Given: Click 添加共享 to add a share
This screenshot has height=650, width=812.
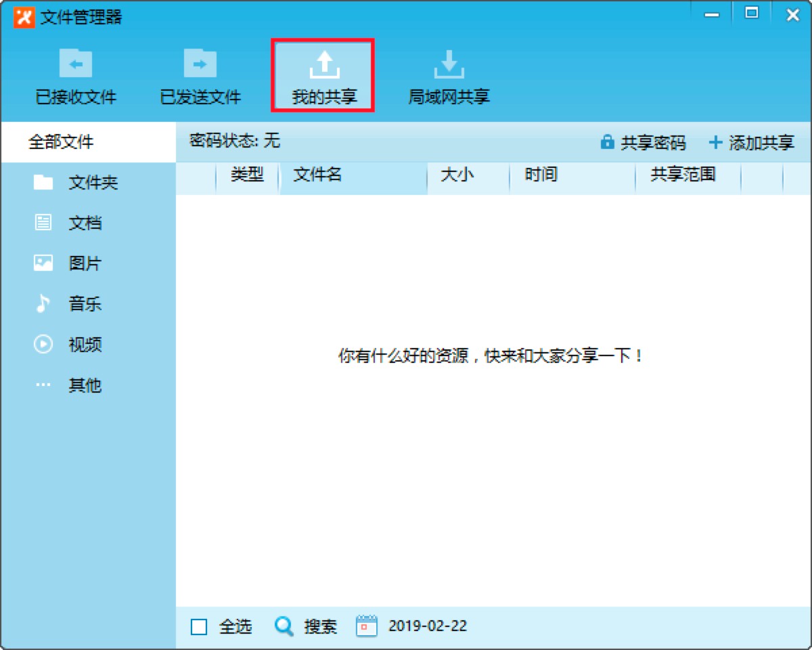Looking at the screenshot, I should [x=761, y=143].
